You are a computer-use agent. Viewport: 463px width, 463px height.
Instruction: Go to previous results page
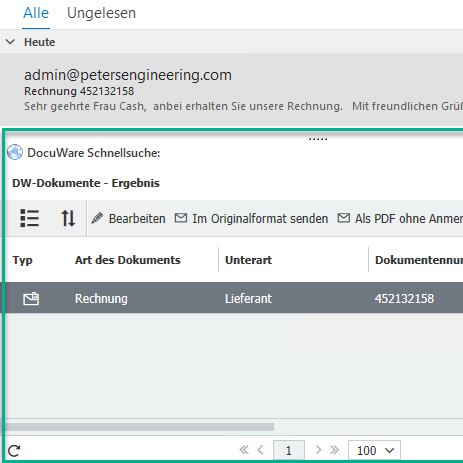pyautogui.click(x=260, y=450)
